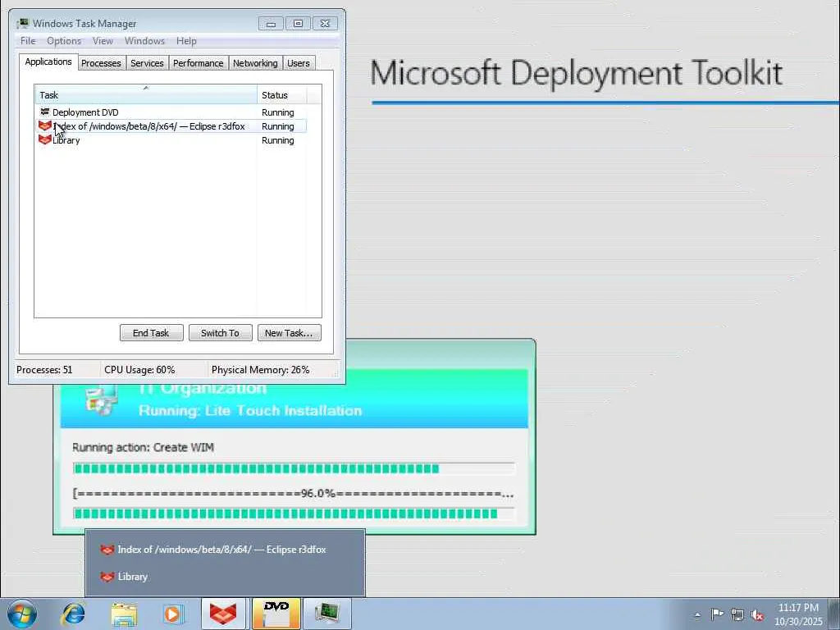The height and width of the screenshot is (630, 840).
Task: Close the Windows Task Manager window
Action: (x=325, y=24)
